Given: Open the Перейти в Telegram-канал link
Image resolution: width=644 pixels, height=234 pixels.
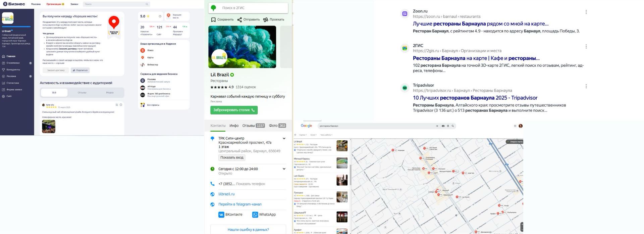Looking at the screenshot, I should tap(240, 204).
